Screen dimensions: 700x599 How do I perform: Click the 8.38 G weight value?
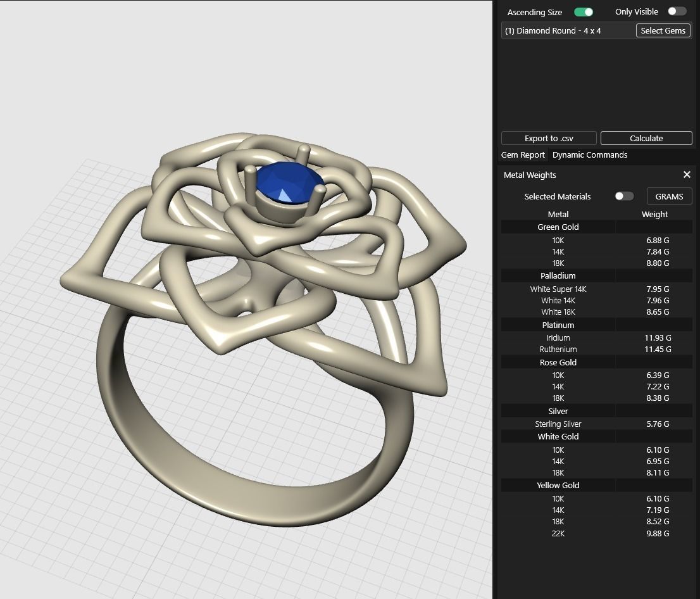[658, 398]
